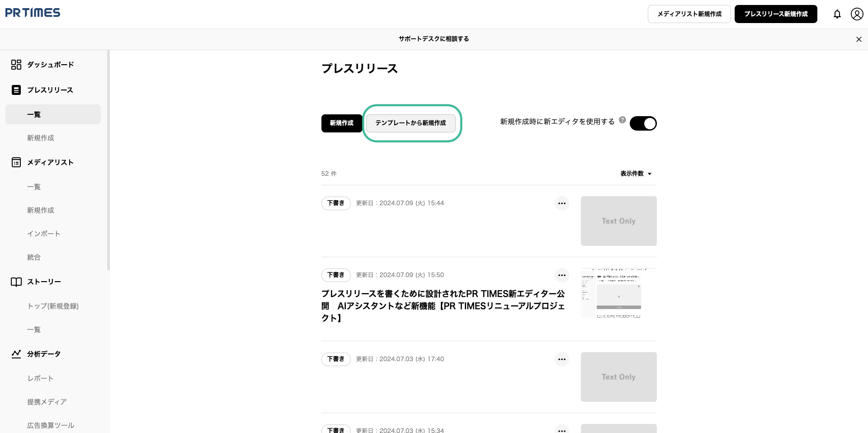Click the press release document icon
868x433 pixels.
[x=16, y=90]
